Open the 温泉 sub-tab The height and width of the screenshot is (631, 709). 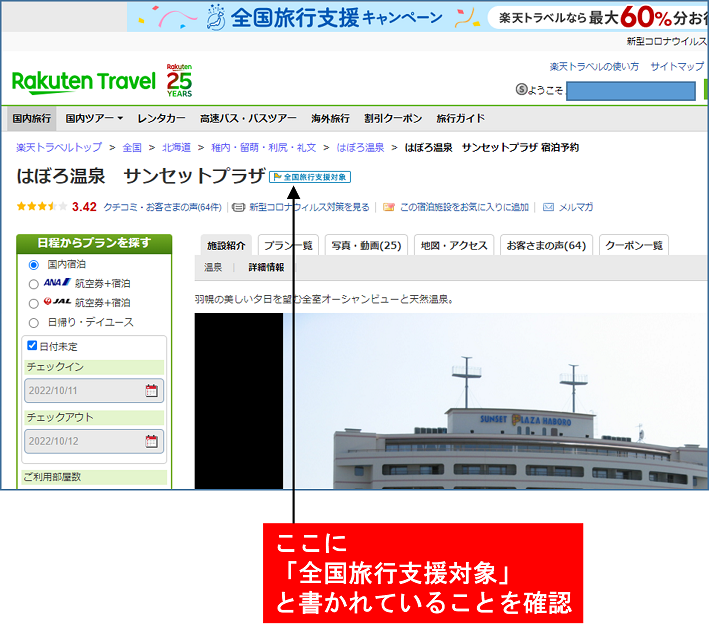click(213, 267)
